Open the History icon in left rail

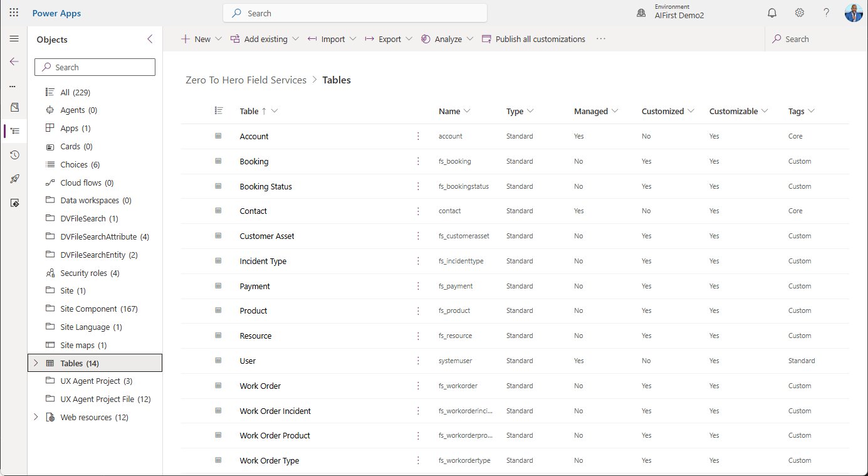click(x=14, y=155)
